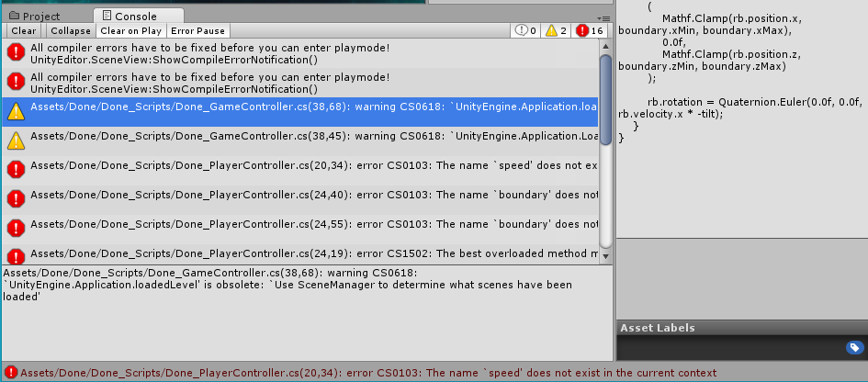Toggle Clear on Play

point(131,31)
